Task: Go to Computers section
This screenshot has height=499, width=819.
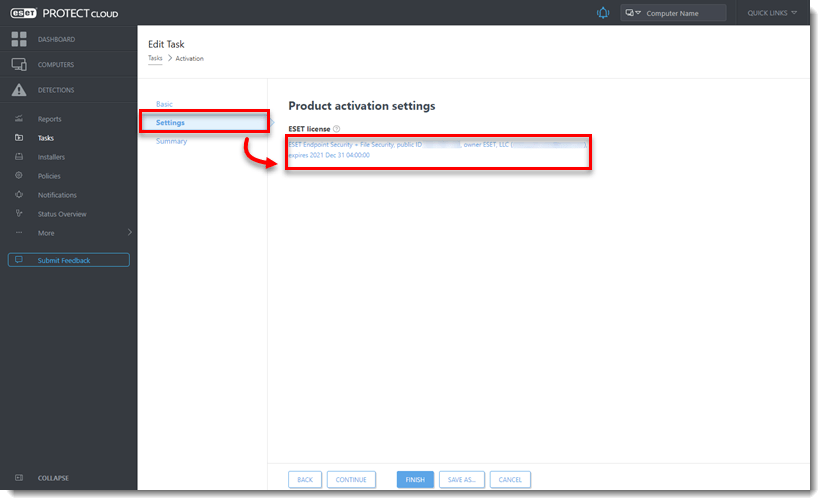Action: [x=68, y=64]
